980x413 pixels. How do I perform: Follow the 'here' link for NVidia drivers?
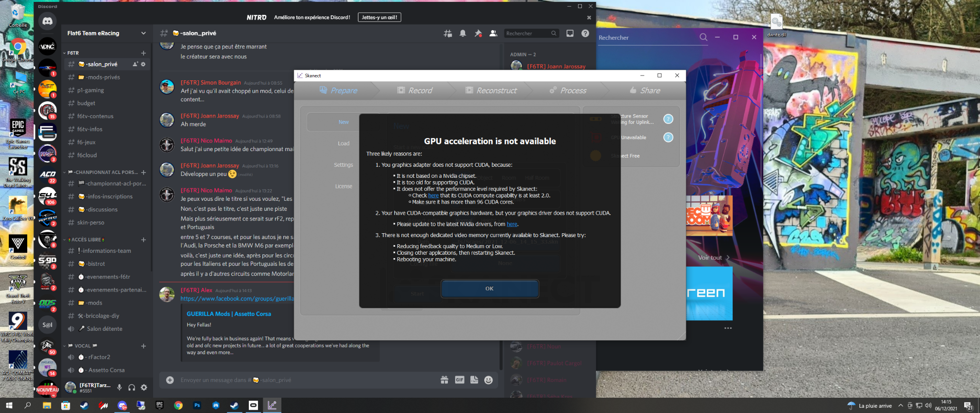click(512, 224)
